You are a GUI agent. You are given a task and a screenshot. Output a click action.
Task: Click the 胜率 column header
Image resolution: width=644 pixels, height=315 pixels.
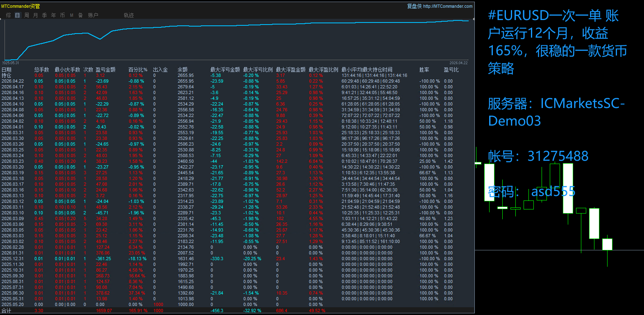[424, 70]
